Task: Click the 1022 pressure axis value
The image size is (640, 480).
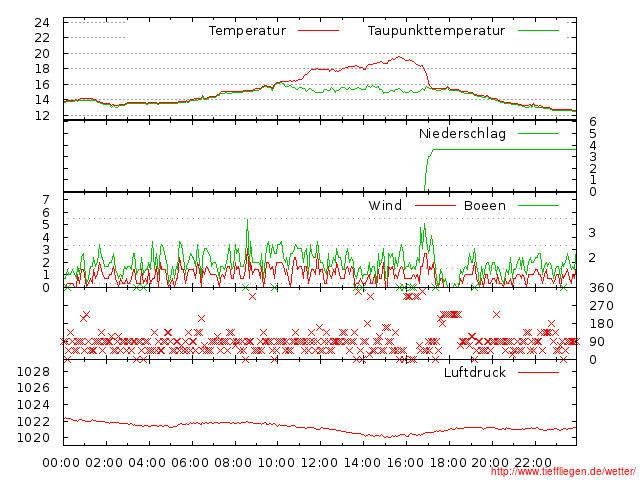Action: [x=33, y=422]
